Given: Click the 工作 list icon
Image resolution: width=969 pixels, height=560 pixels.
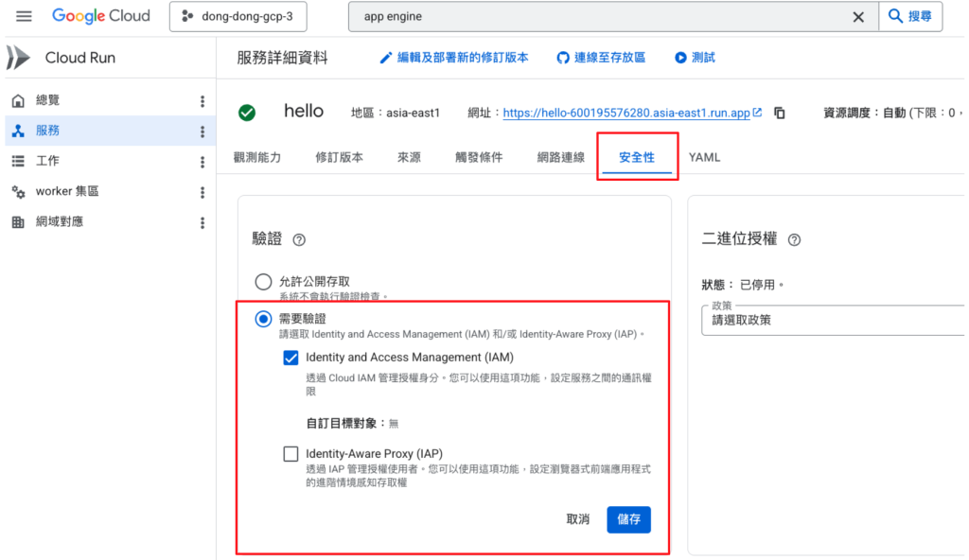Looking at the screenshot, I should tap(19, 161).
